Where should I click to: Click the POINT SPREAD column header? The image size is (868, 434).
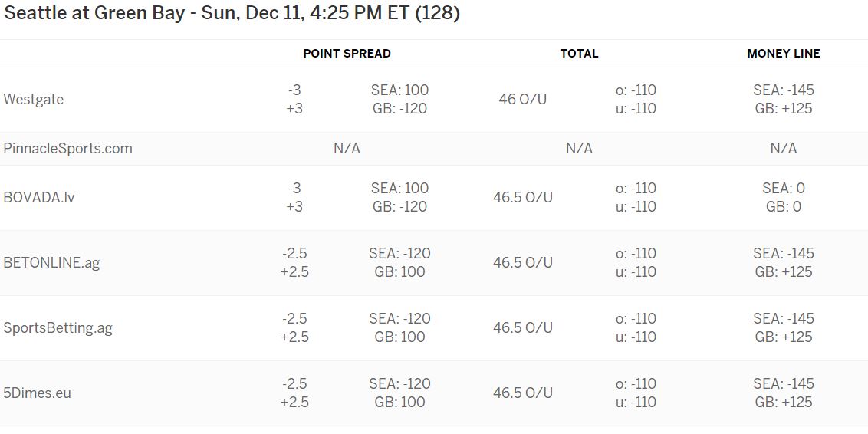347,54
